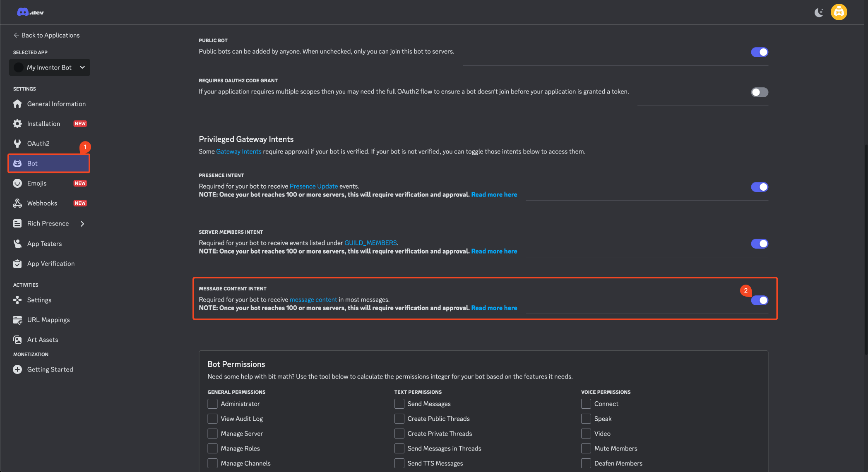
Task: Click the Emojis smiley icon
Action: pos(17,183)
